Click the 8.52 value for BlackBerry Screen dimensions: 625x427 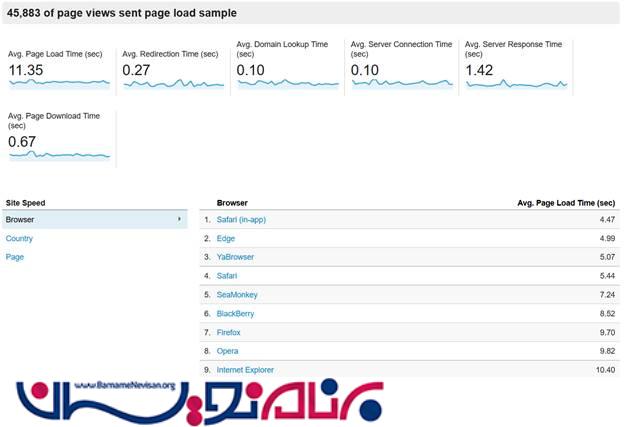point(607,314)
